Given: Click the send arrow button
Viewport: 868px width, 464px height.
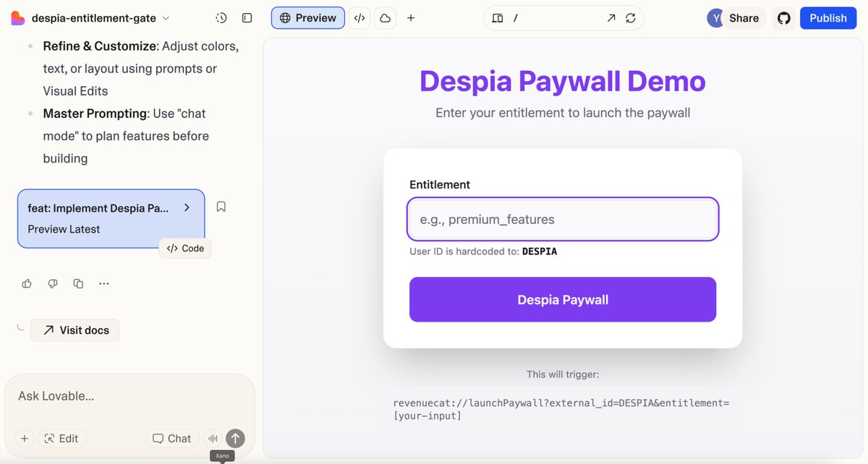Looking at the screenshot, I should tap(235, 438).
